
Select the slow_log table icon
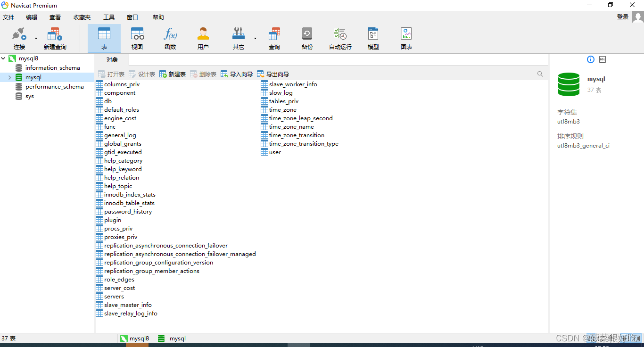[x=264, y=93]
